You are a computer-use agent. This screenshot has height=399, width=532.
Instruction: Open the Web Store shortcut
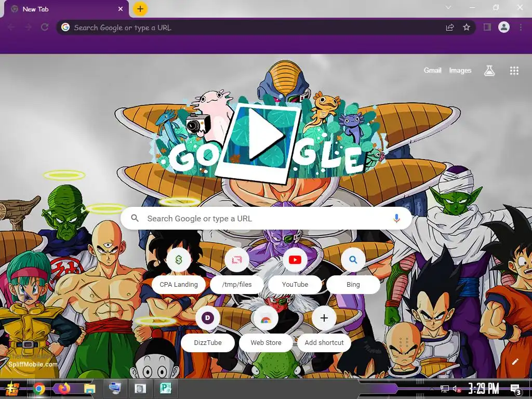pyautogui.click(x=265, y=328)
